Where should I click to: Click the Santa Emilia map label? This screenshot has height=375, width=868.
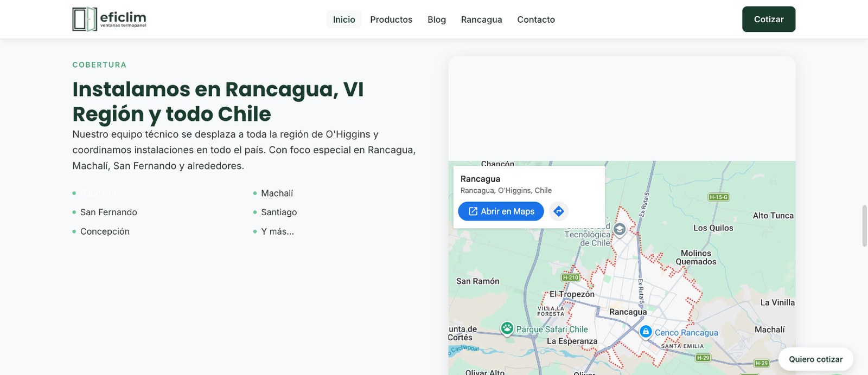click(x=682, y=346)
